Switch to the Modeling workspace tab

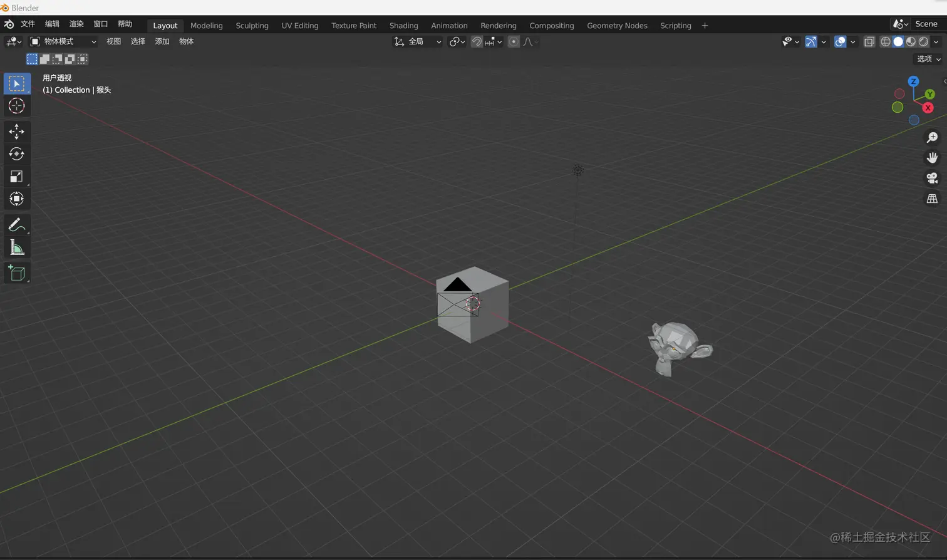pyautogui.click(x=207, y=26)
